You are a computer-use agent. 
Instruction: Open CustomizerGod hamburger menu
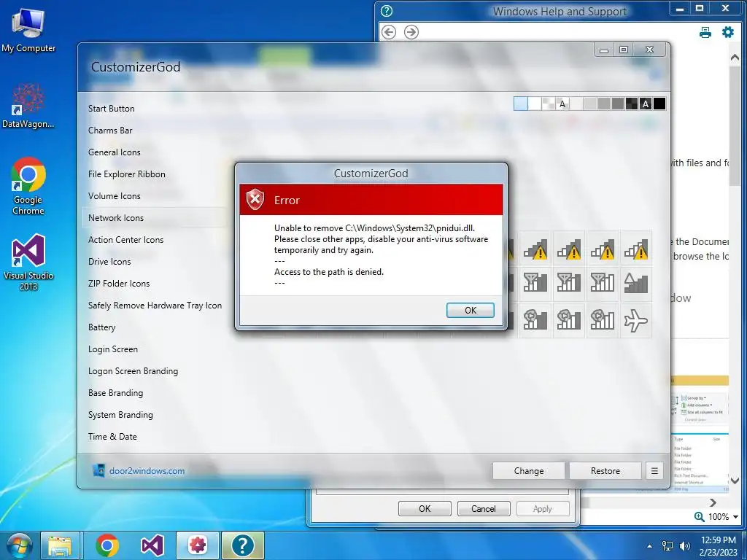pyautogui.click(x=654, y=470)
